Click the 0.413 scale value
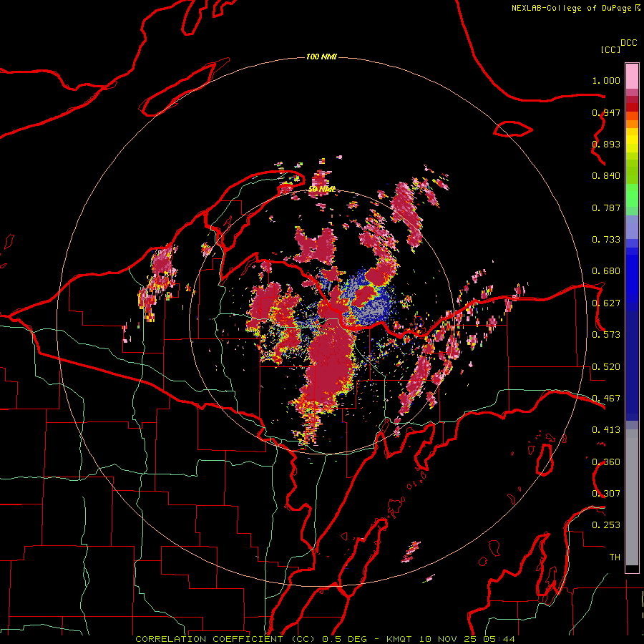 (606, 430)
